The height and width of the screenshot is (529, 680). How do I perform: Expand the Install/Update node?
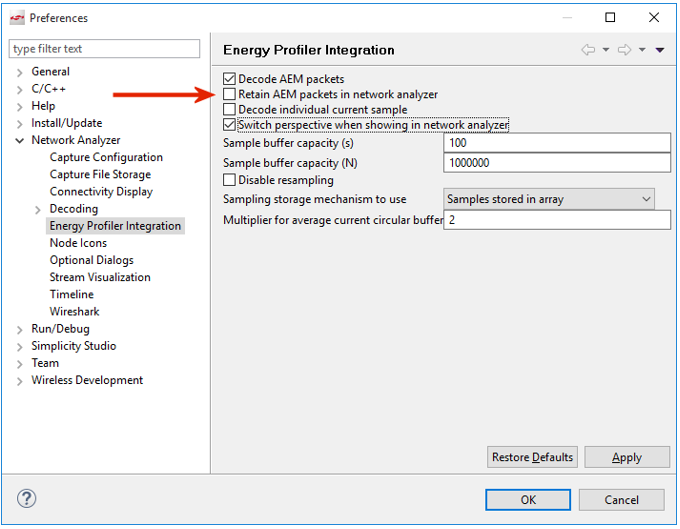20,124
